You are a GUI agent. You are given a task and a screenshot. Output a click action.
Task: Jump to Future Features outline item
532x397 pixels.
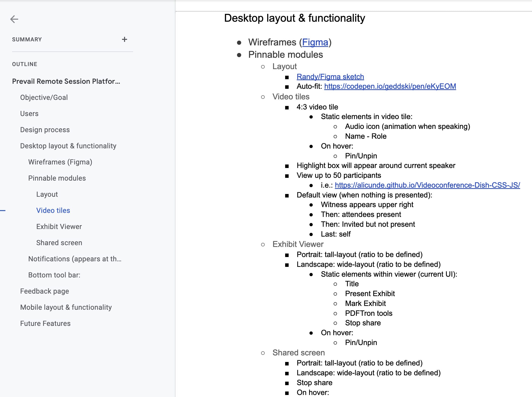click(x=45, y=323)
